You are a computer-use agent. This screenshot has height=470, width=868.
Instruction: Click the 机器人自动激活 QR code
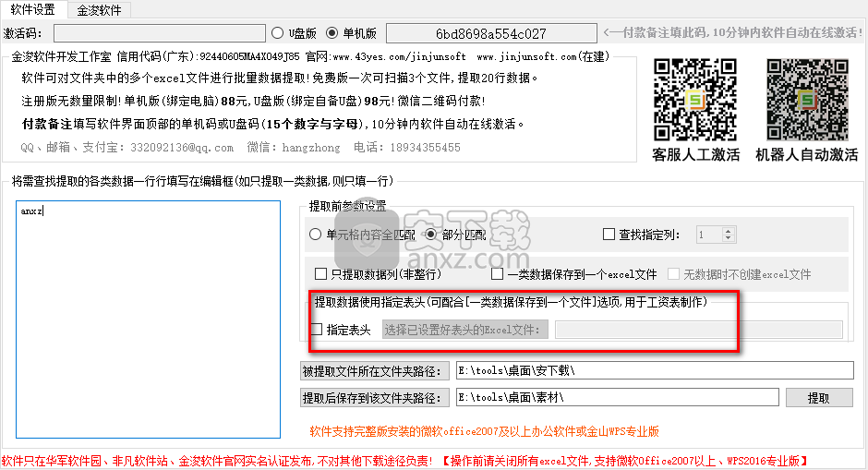[x=807, y=100]
